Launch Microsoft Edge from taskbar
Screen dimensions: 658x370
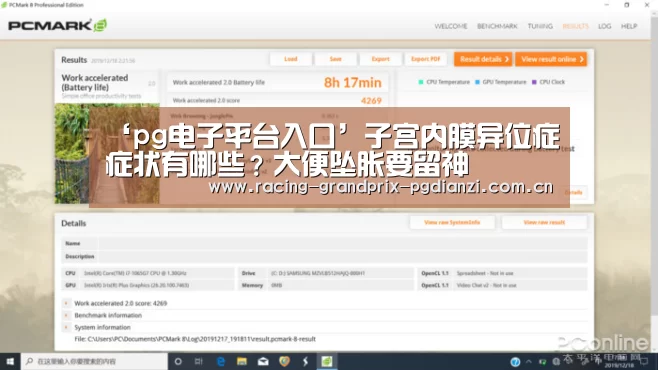[220, 361]
